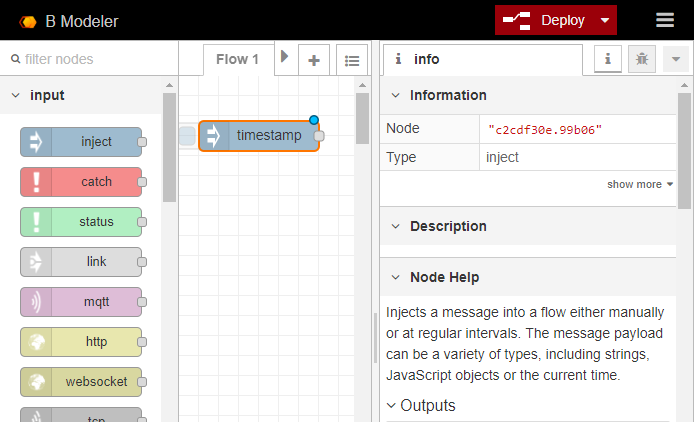Open the info sidebar tab
Viewport: 694px width, 422px height.
[x=482, y=59]
